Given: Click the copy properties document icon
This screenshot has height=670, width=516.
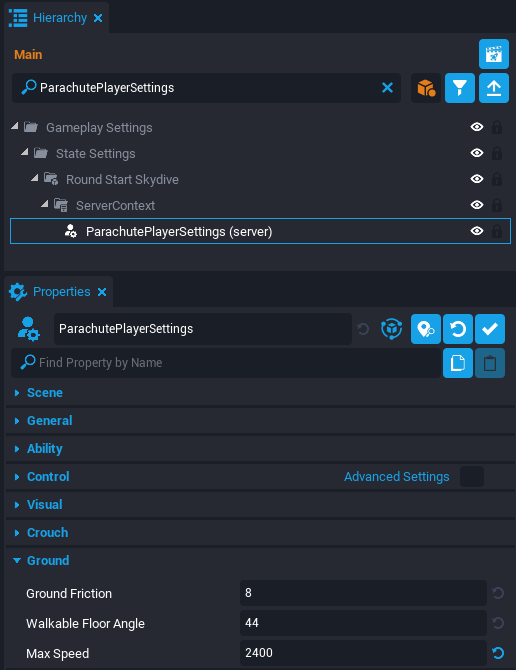Looking at the screenshot, I should pyautogui.click(x=457, y=363).
